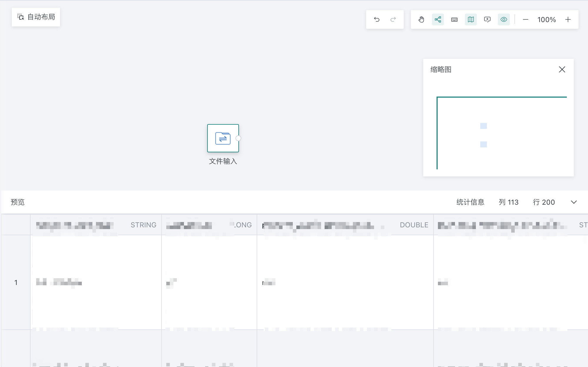588x367 pixels.
Task: Toggle the minimap thumbnail panel icon
Action: click(x=471, y=19)
